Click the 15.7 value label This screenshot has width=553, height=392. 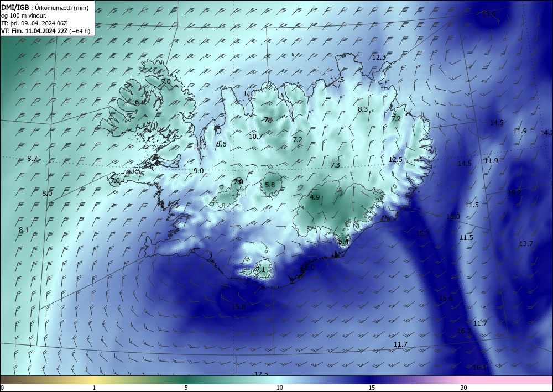point(423,233)
